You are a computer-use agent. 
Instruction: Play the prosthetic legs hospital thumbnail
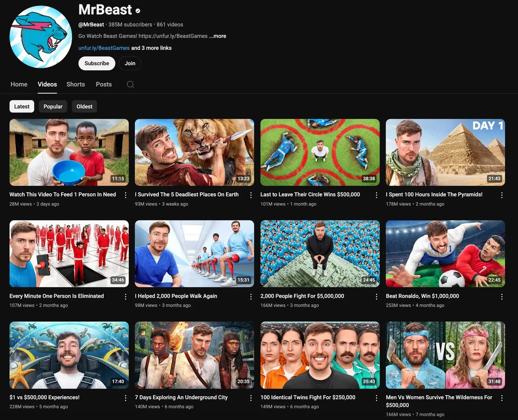(x=195, y=254)
